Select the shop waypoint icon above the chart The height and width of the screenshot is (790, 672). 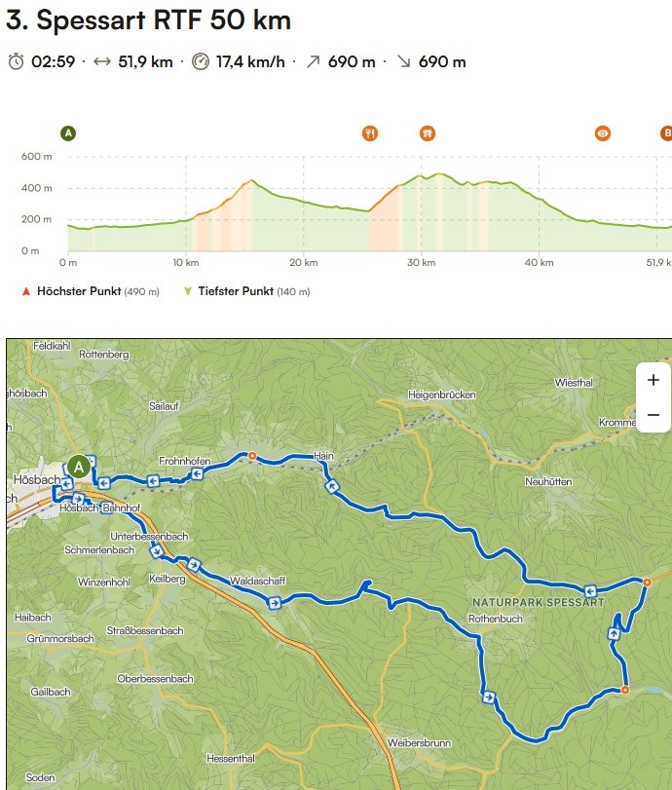[x=427, y=133]
